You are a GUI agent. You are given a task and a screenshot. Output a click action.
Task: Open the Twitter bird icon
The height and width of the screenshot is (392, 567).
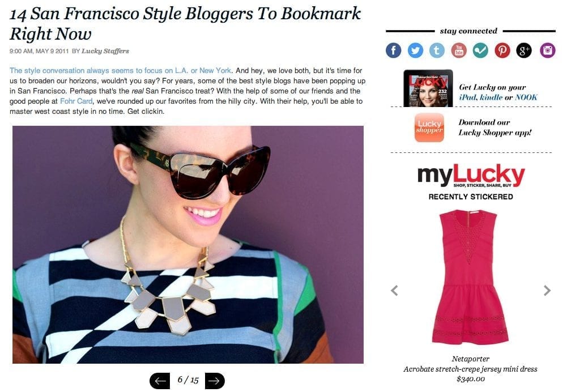(x=415, y=50)
